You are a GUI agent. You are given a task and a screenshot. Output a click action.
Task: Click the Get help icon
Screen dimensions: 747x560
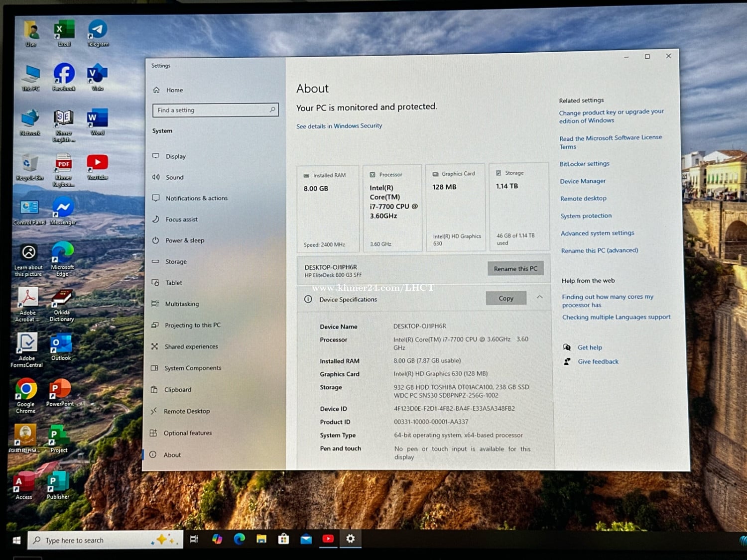567,347
